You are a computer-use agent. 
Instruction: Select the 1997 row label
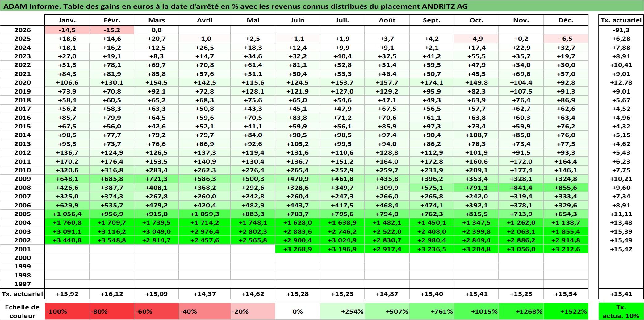click(x=23, y=284)
